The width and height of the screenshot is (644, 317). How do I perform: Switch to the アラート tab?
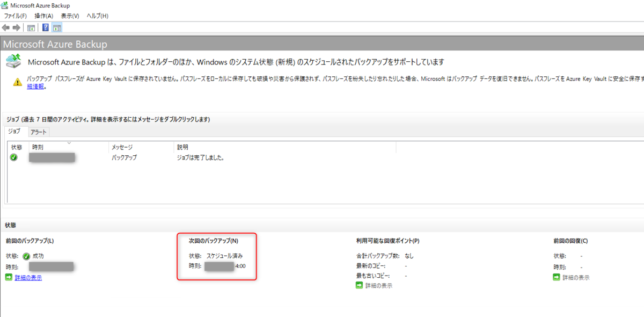pos(39,132)
